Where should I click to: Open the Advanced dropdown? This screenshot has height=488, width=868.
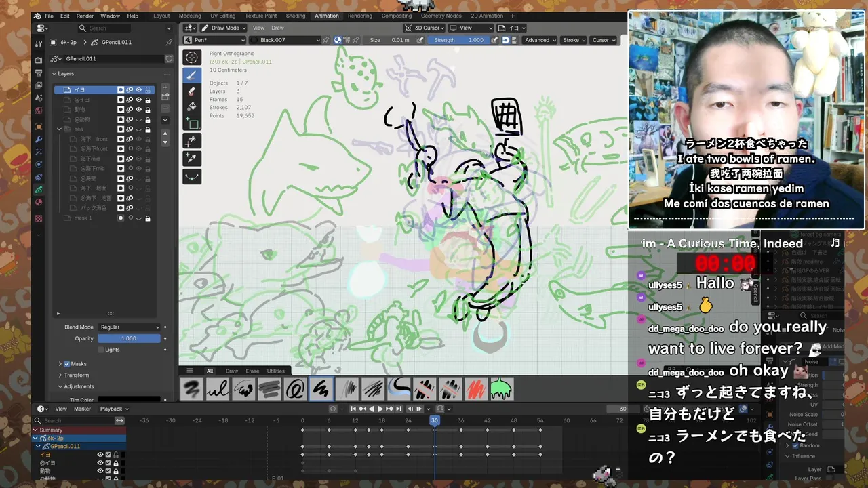pyautogui.click(x=540, y=40)
